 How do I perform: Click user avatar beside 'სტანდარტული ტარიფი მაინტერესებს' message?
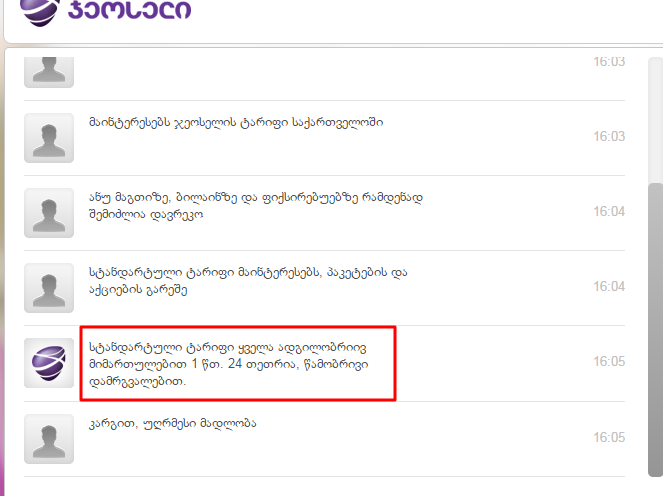click(49, 288)
